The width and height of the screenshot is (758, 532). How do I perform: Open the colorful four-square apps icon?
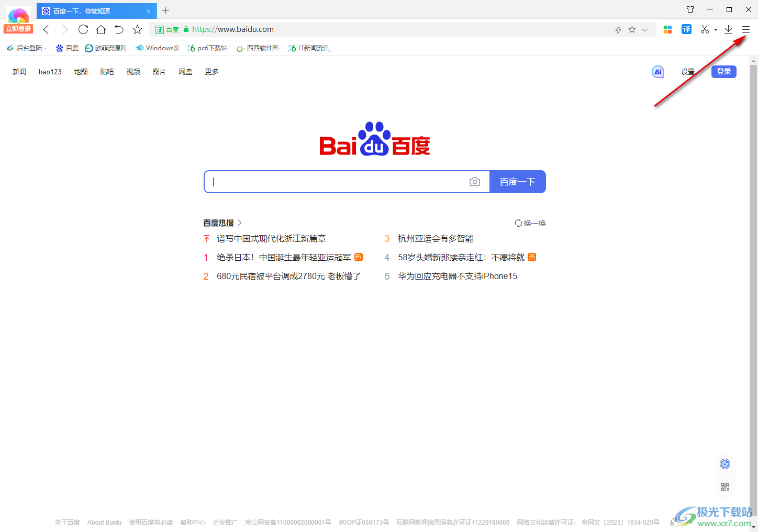coord(667,30)
